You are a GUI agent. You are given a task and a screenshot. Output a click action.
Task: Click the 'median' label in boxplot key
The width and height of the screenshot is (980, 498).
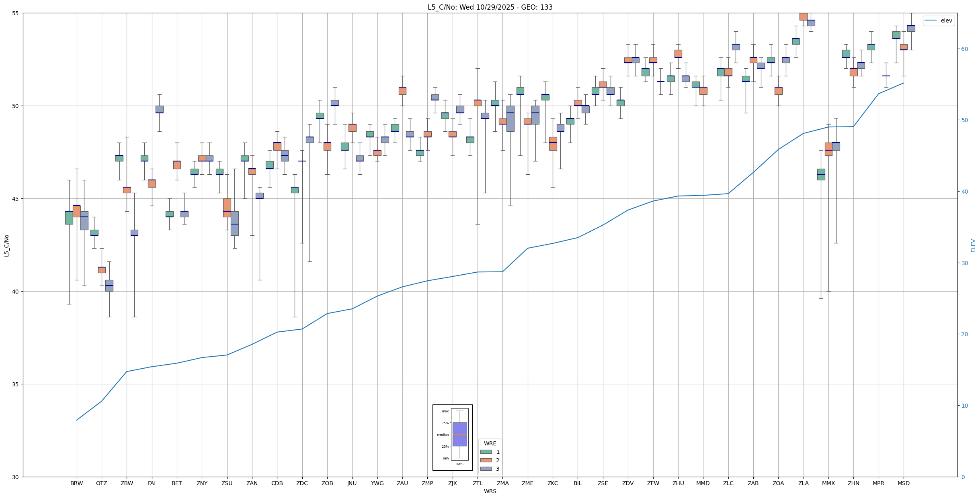coord(443,435)
